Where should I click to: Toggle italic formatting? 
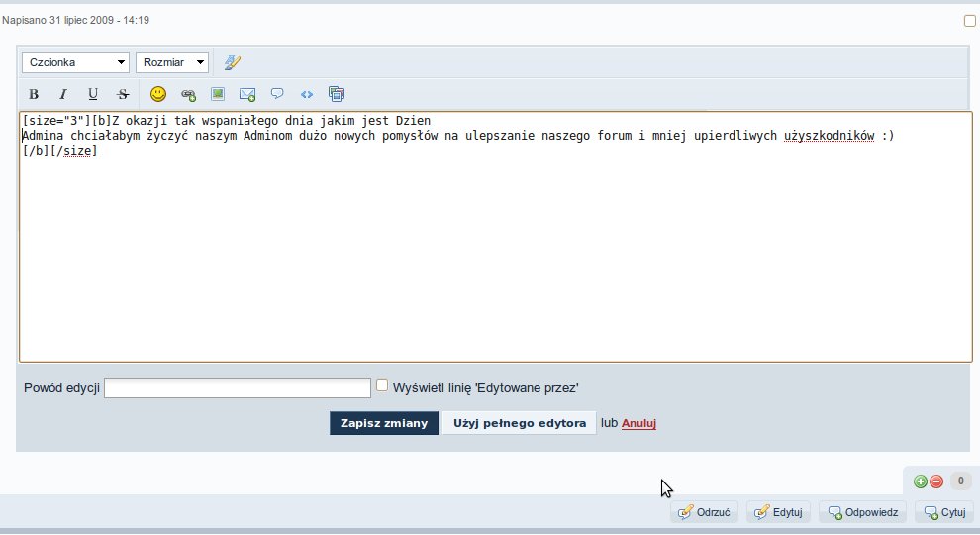63,94
